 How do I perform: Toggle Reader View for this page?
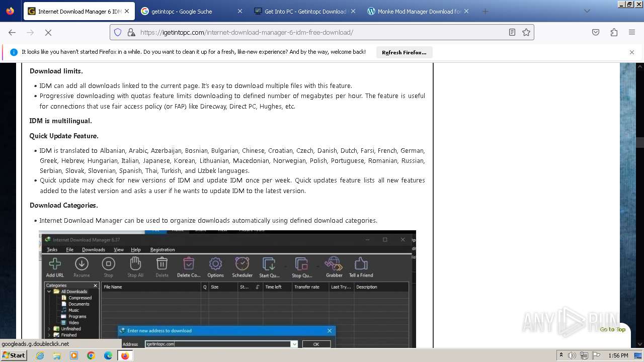point(512,32)
